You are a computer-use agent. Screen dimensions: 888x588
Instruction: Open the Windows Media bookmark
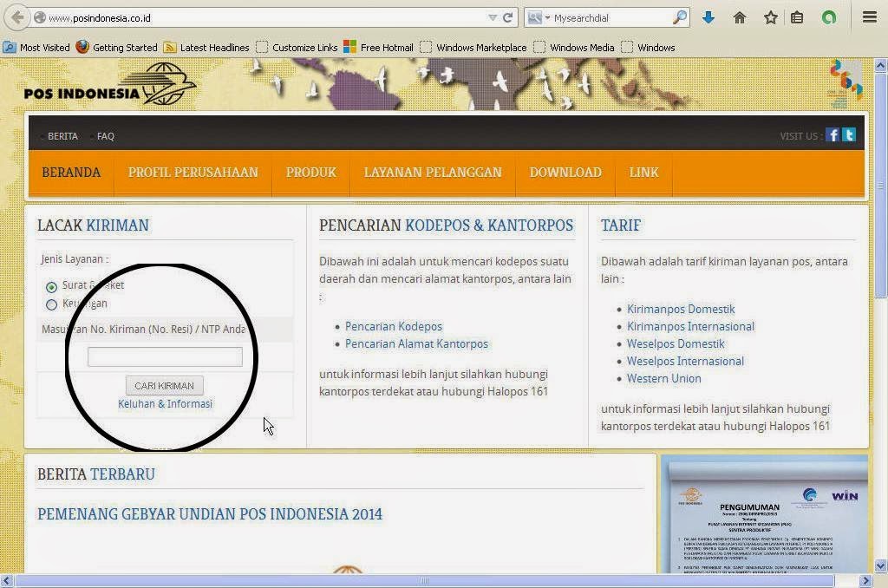coord(574,48)
